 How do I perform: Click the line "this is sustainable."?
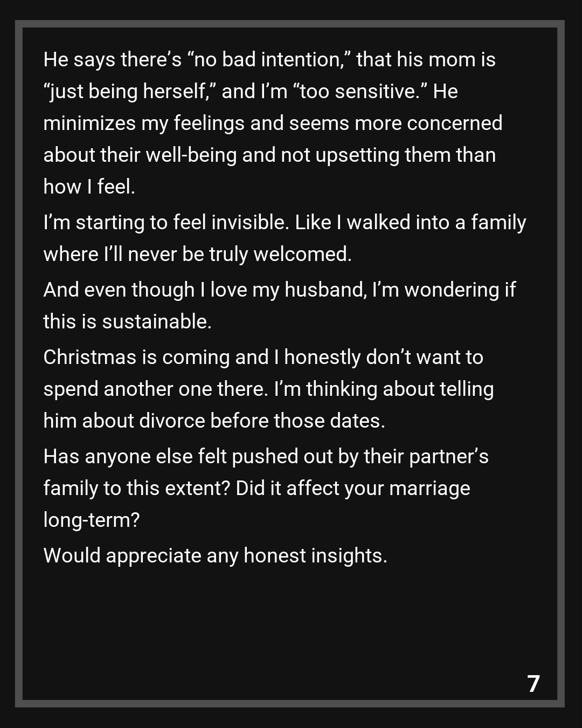[127, 322]
